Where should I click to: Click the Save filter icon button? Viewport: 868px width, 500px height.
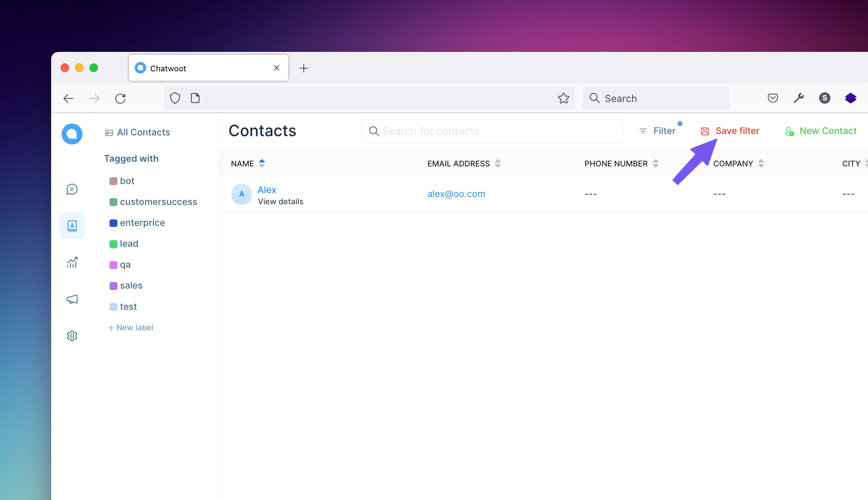pos(705,131)
